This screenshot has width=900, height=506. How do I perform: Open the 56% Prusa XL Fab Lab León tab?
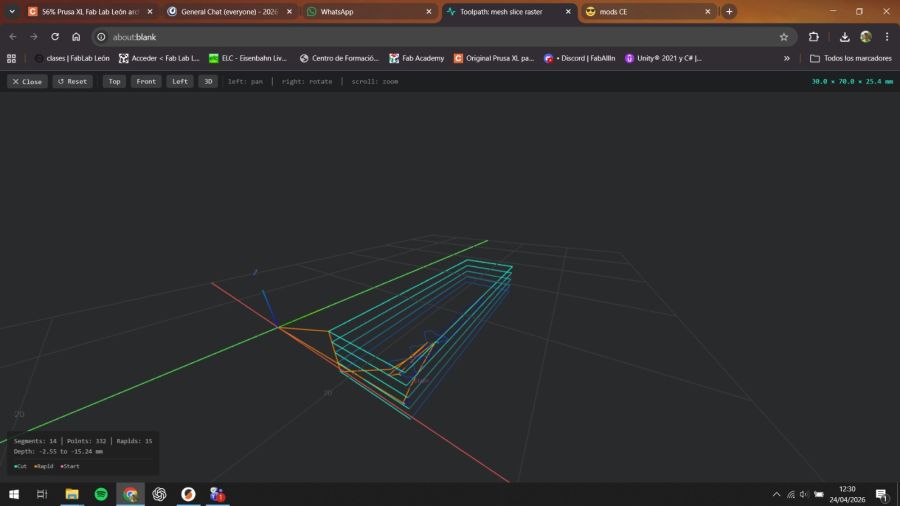(x=90, y=11)
